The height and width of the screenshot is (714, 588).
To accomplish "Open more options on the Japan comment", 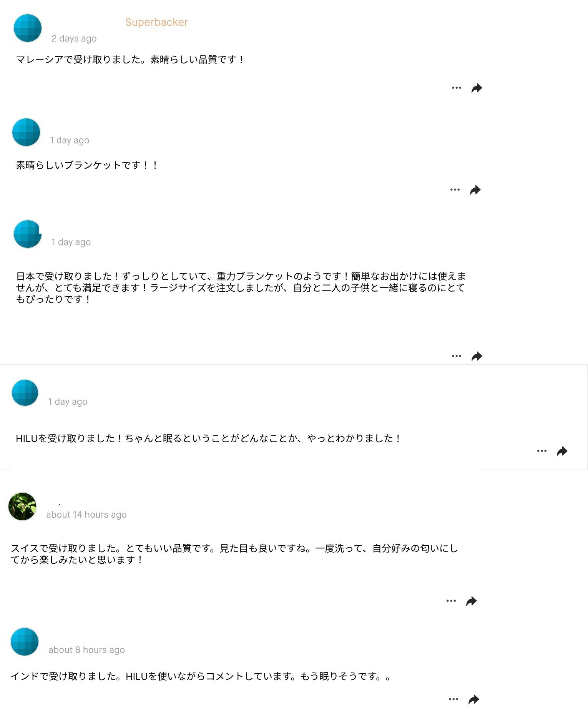I will 456,356.
